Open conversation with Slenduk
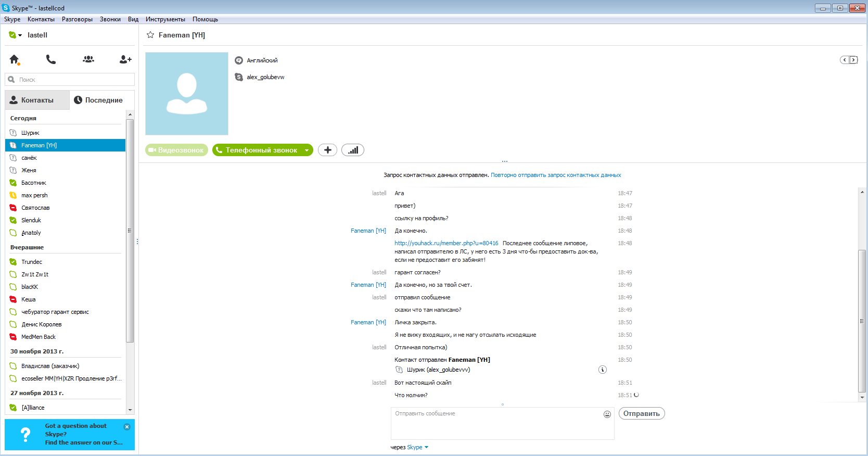This screenshot has width=868, height=456. click(66, 220)
